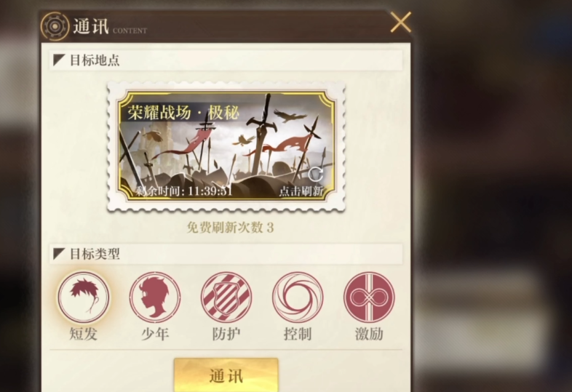Toggle the 短发 label under target types

[84, 334]
